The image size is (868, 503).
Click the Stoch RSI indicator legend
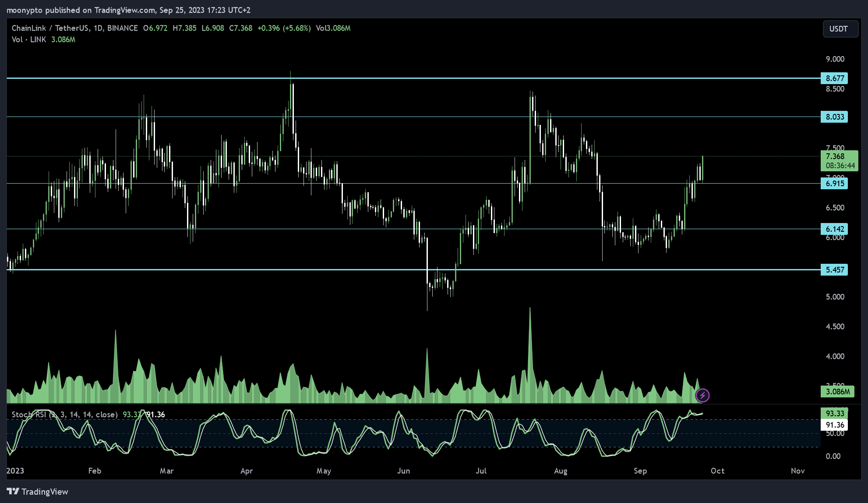65,414
